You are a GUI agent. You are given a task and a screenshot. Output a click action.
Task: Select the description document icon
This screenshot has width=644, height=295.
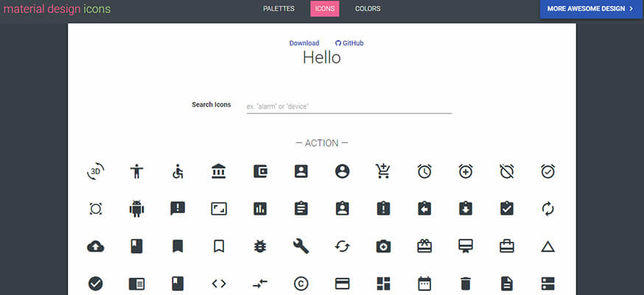pos(507,283)
